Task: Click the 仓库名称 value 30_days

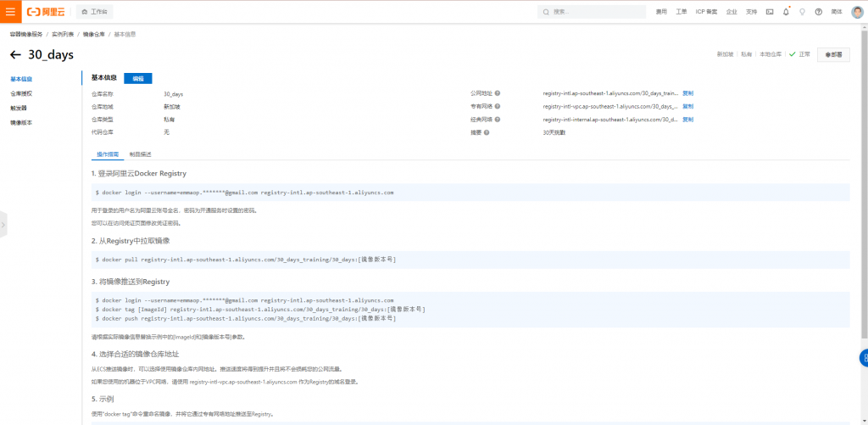Action: tap(173, 93)
